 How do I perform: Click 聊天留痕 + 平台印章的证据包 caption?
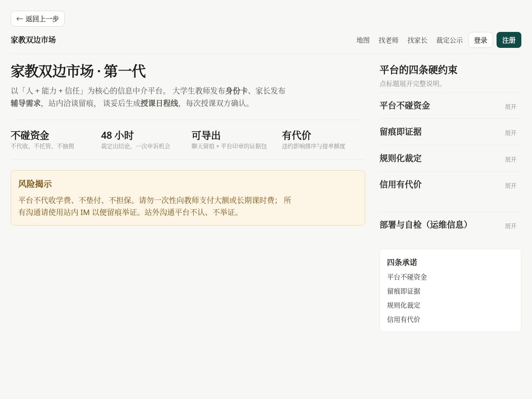[229, 146]
